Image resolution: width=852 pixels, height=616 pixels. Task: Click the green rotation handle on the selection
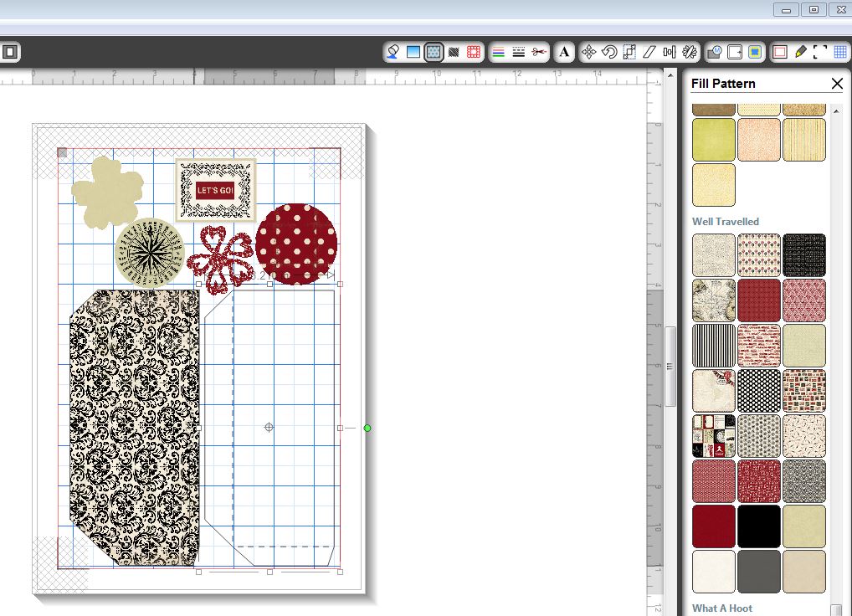point(367,428)
